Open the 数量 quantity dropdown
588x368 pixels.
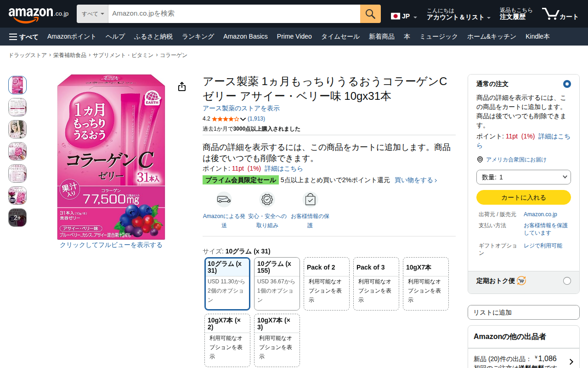click(x=523, y=177)
